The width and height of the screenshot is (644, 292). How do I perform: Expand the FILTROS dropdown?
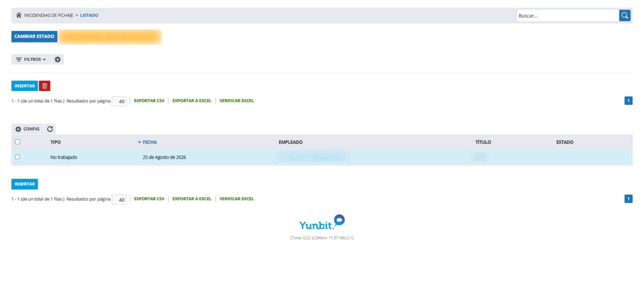[x=31, y=59]
